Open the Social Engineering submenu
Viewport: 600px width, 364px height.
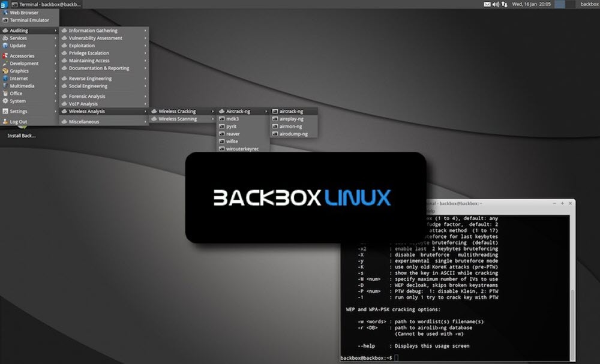pos(104,86)
